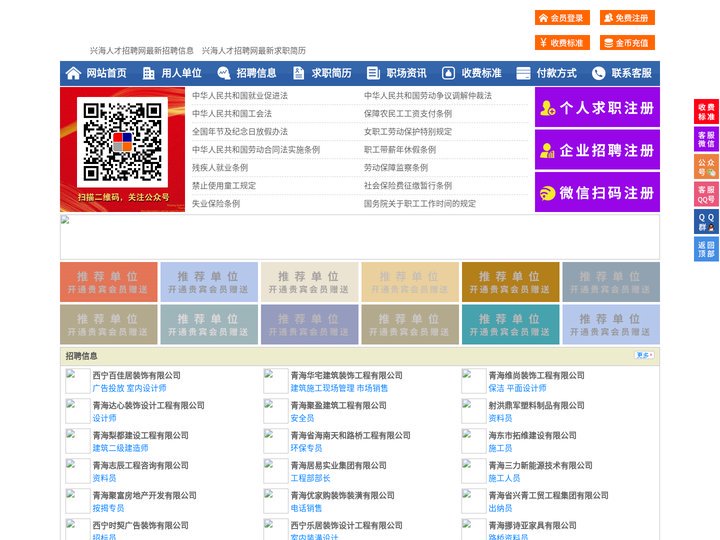Click the home icon beside 网站首页
Image resolution: width=720 pixels, height=540 pixels.
point(73,73)
